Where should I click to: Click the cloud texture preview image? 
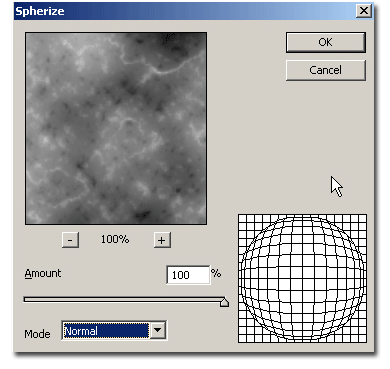pos(116,128)
